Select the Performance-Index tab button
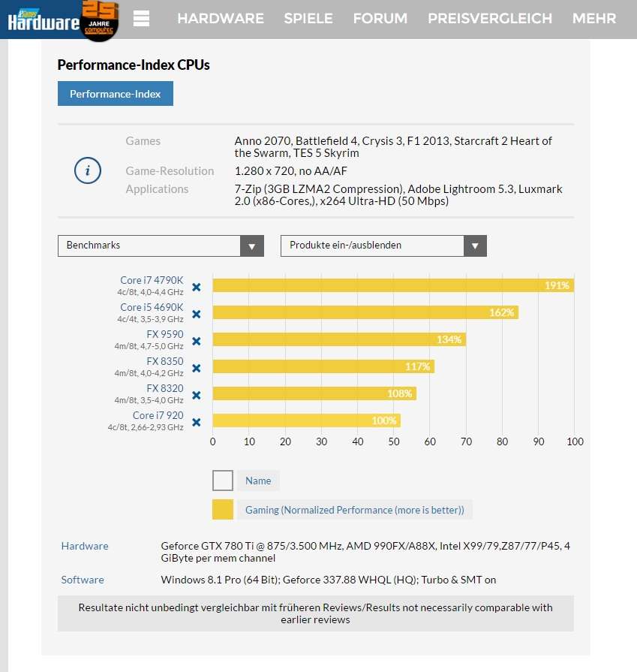The height and width of the screenshot is (672, 637). [x=116, y=93]
